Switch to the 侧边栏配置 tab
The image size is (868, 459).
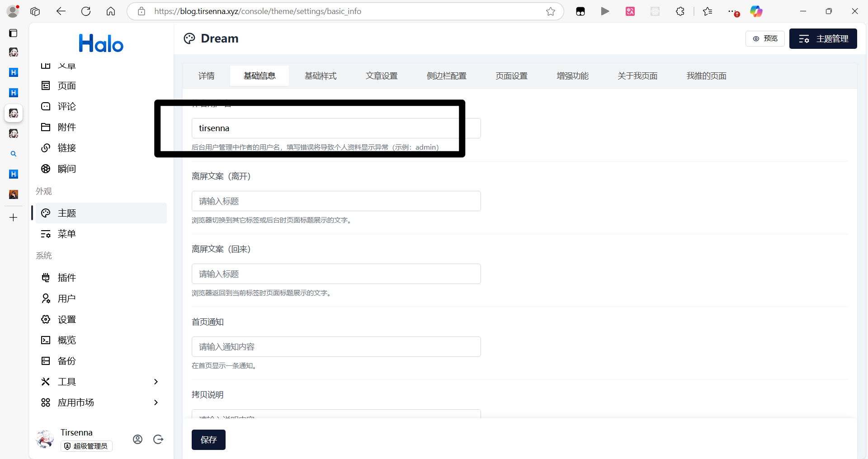[x=446, y=76]
